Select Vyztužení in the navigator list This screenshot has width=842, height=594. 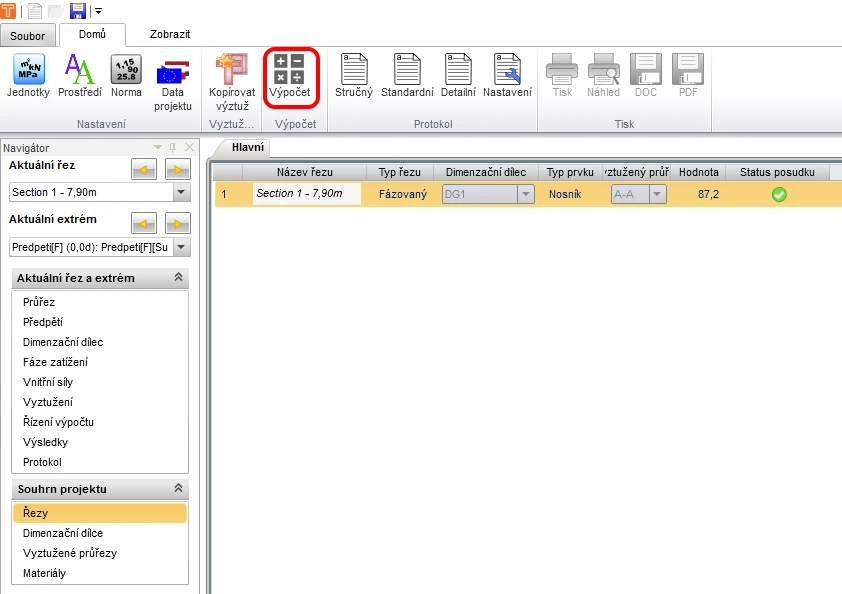48,402
